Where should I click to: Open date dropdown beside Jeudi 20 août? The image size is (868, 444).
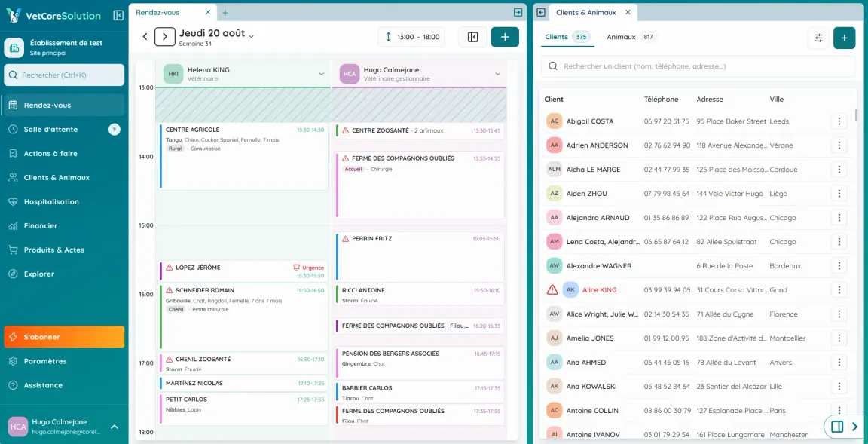[252, 36]
